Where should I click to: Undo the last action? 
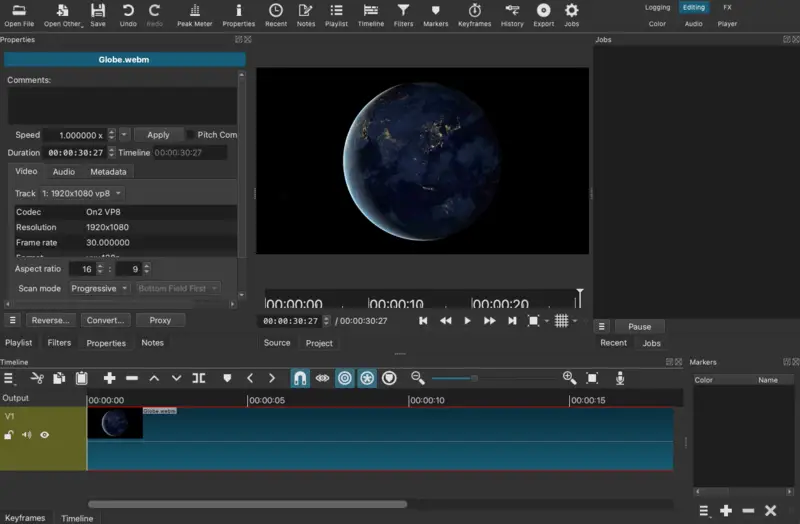tap(128, 15)
